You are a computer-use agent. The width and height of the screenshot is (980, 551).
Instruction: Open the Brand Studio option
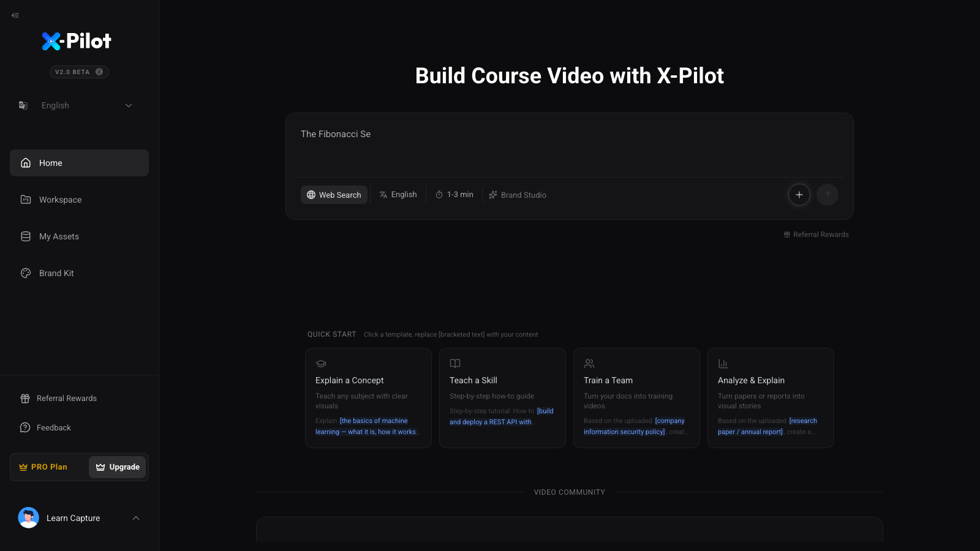(x=518, y=195)
